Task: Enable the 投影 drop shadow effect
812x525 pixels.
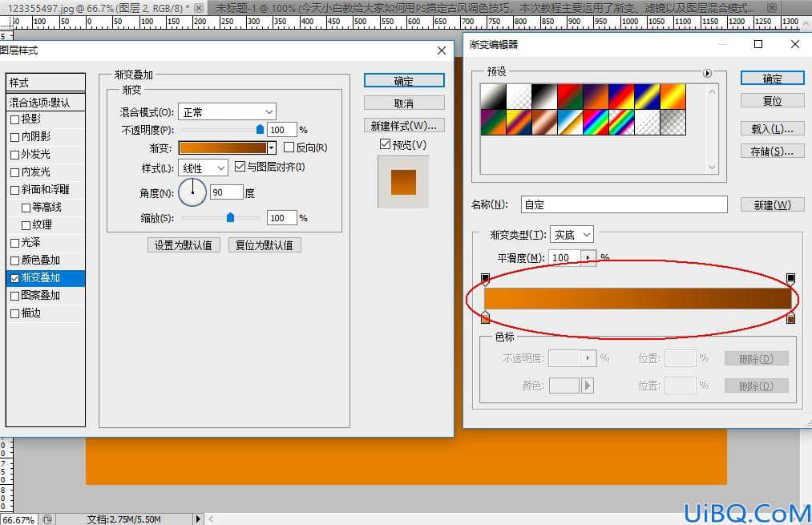Action: (15, 119)
